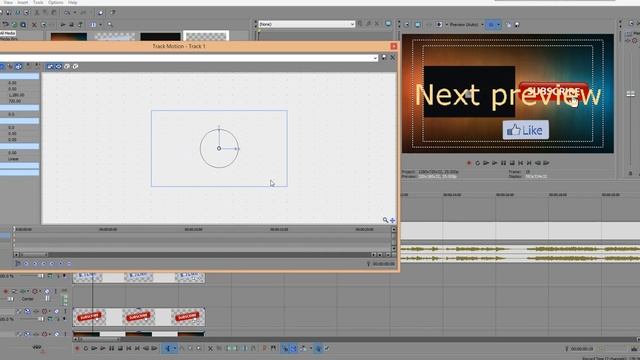Click play under the video preview
The height and width of the screenshot is (360, 640).
(495, 163)
